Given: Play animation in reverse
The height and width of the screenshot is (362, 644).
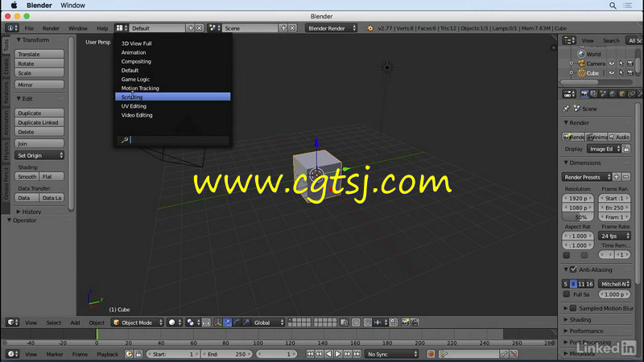Looking at the screenshot, I should tap(328, 354).
